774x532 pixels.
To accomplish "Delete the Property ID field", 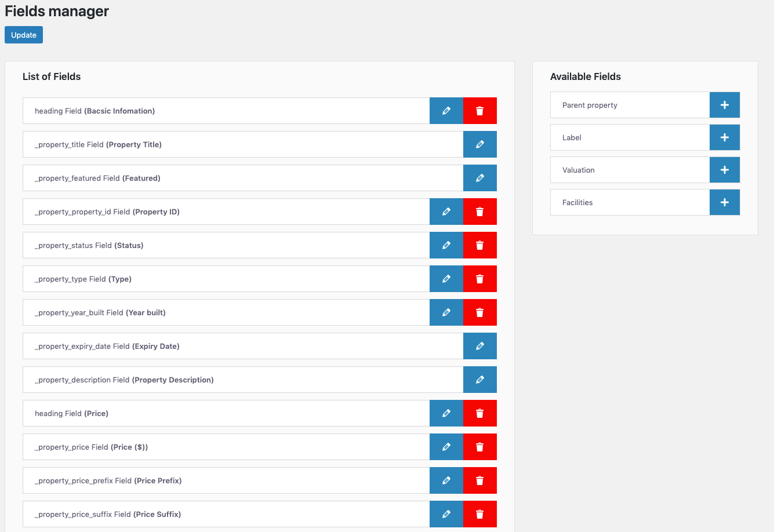I will [479, 212].
